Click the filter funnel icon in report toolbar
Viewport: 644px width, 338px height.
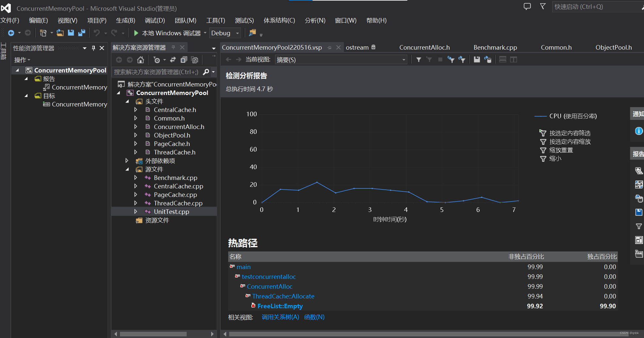point(418,59)
